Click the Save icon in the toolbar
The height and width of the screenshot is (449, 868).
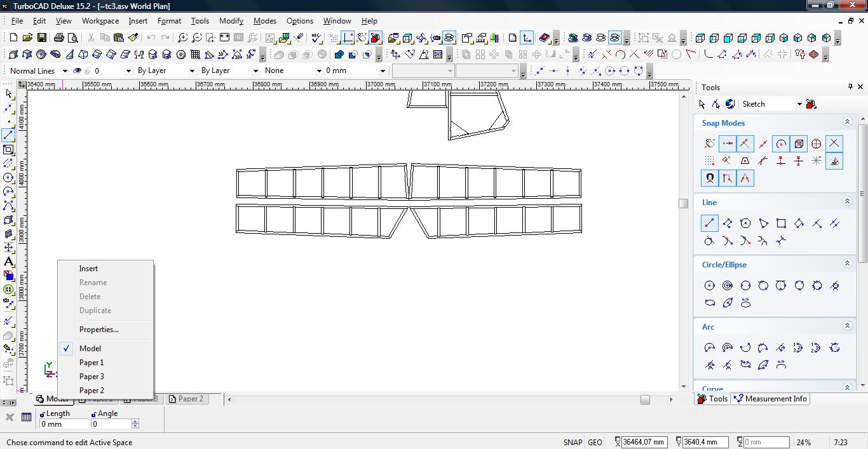[42, 38]
